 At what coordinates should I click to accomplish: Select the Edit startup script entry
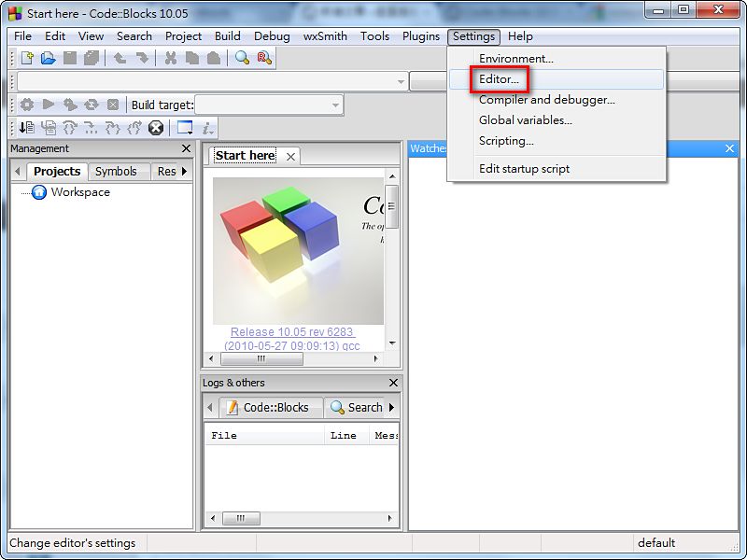(557, 169)
